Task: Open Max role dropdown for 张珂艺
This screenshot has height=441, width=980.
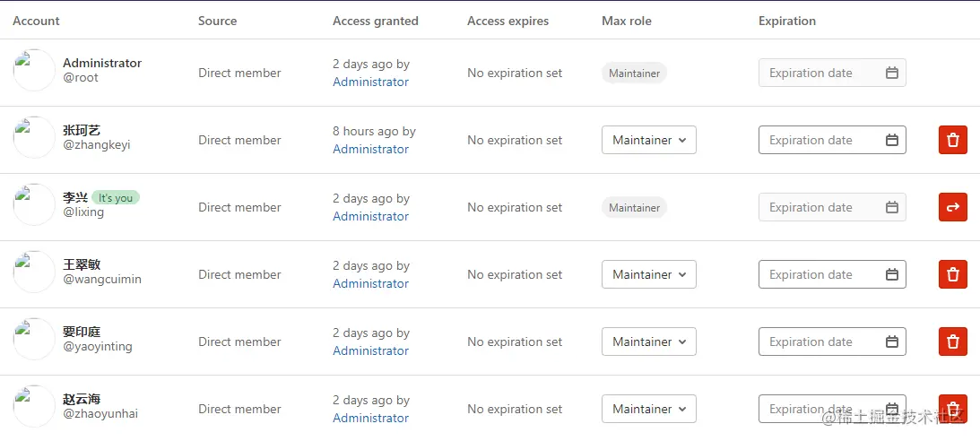Action: point(648,140)
